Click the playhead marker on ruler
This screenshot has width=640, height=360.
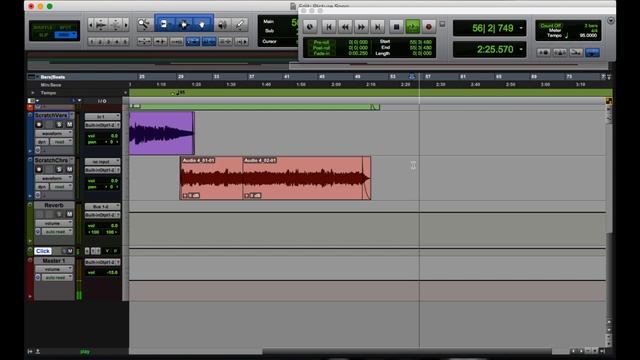point(412,77)
